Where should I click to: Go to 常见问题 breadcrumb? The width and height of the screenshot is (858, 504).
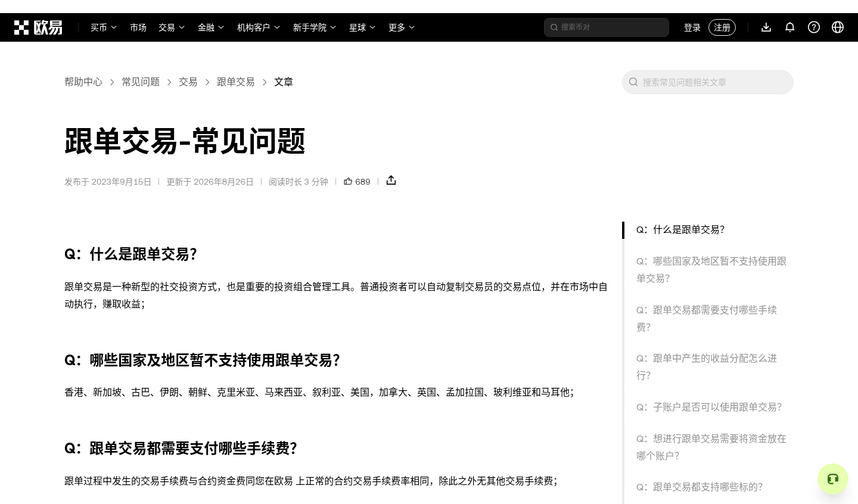pos(141,82)
